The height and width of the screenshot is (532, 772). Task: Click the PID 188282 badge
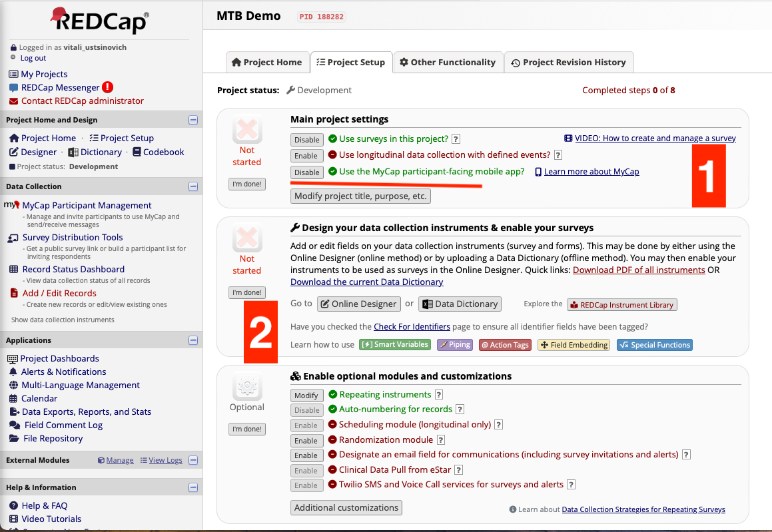tap(322, 17)
